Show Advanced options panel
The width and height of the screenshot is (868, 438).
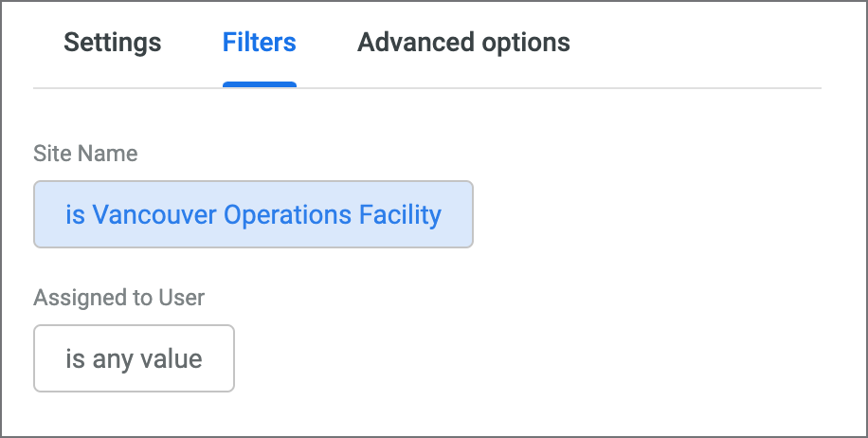[463, 43]
